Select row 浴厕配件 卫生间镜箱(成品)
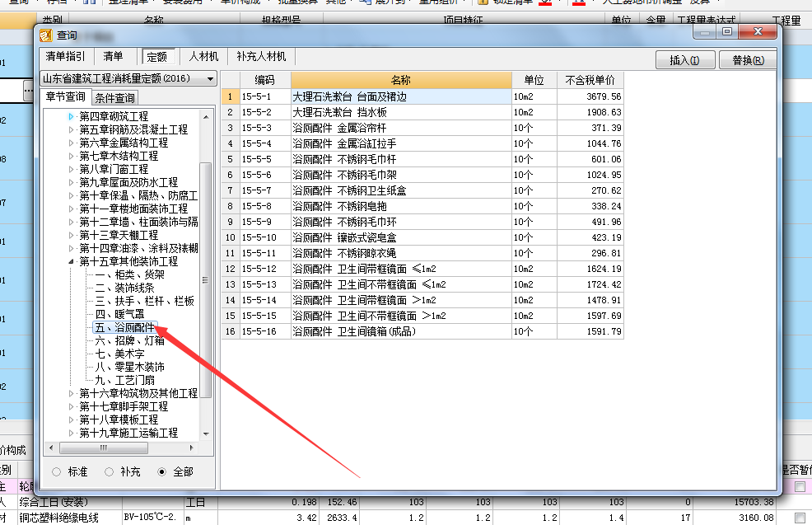The width and height of the screenshot is (812, 525). tap(422, 331)
